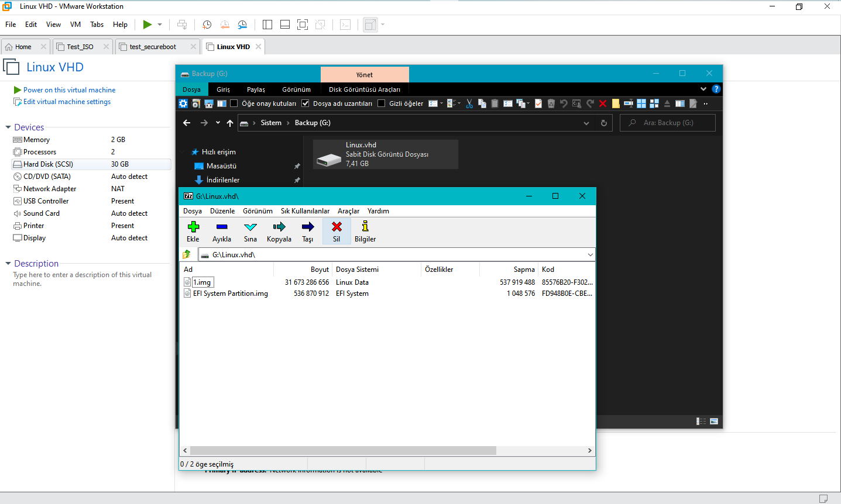The image size is (841, 504).
Task: Open the power button dropdown arrow
Action: point(159,25)
